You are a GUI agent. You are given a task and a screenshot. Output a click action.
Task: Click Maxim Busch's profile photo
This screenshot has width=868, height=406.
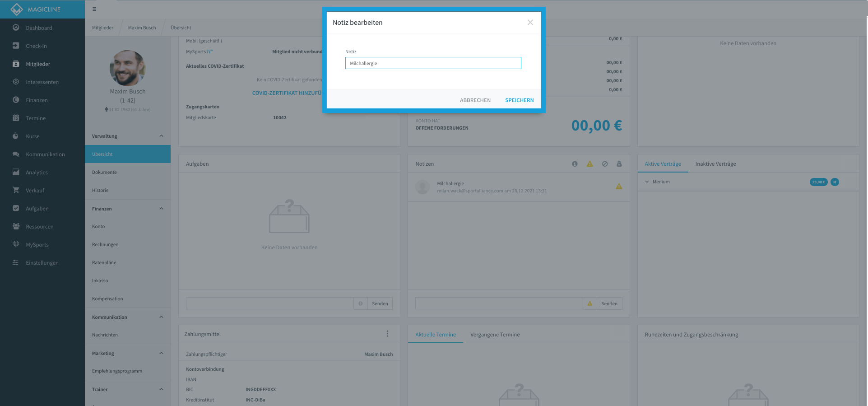pyautogui.click(x=128, y=68)
